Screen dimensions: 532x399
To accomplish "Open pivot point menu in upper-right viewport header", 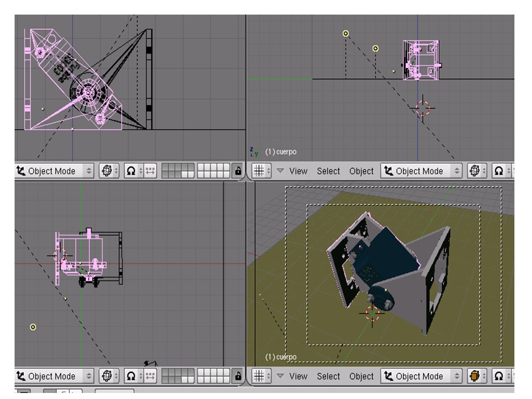I will (501, 171).
